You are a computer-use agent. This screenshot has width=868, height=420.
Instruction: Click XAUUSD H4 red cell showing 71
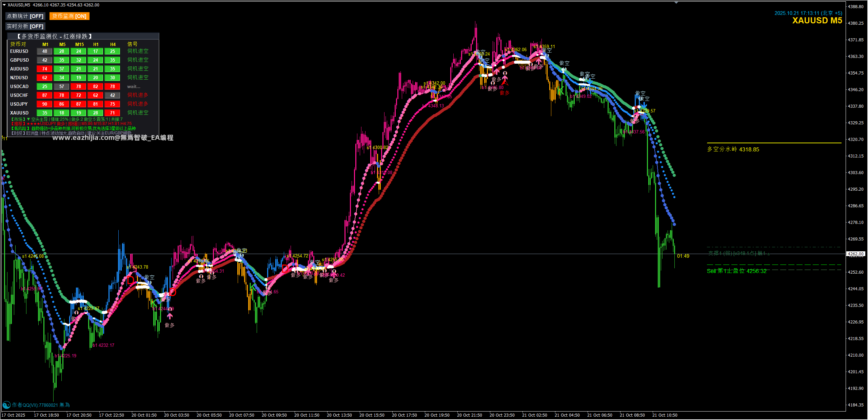[x=113, y=113]
